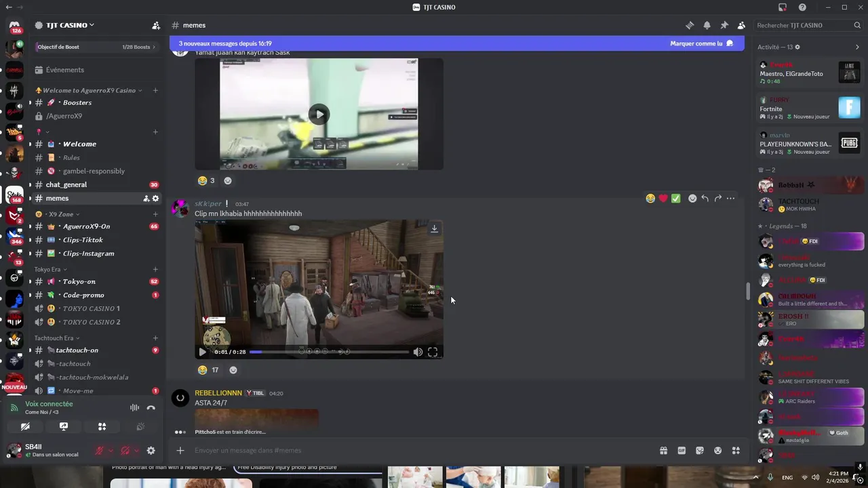Open the Welcome channel
The width and height of the screenshot is (868, 488).
click(x=98, y=144)
